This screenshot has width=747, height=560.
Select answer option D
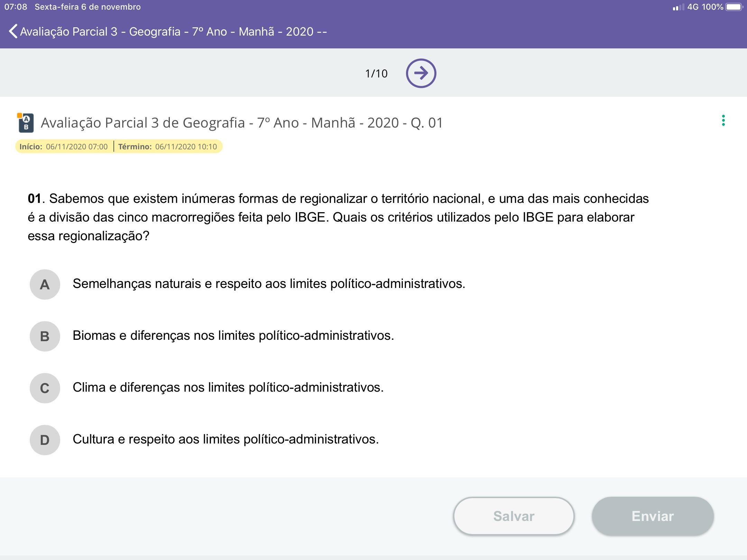point(45,440)
